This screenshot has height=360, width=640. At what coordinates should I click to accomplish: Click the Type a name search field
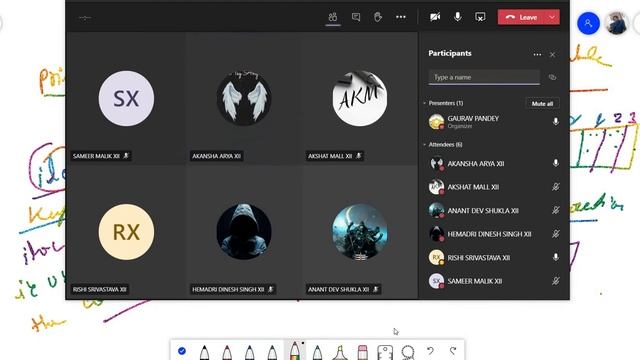point(484,77)
